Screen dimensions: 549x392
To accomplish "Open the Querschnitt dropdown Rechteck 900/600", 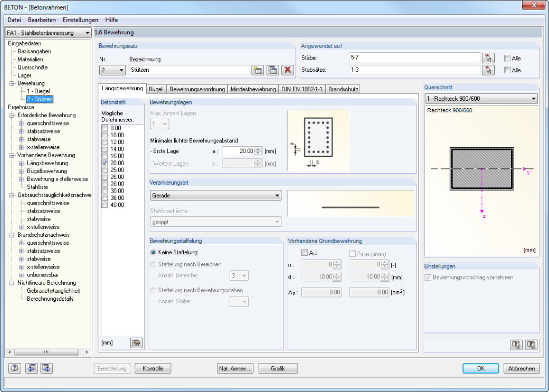I will tap(481, 99).
